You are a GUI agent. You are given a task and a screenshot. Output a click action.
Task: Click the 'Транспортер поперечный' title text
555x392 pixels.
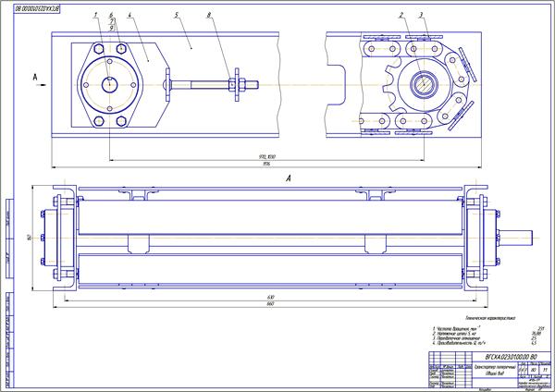coord(495,368)
